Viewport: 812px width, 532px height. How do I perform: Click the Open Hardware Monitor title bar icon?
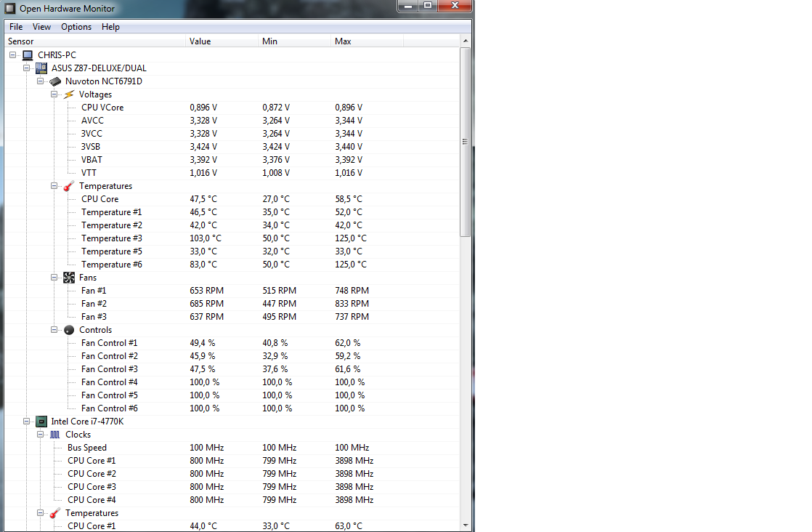[10, 8]
